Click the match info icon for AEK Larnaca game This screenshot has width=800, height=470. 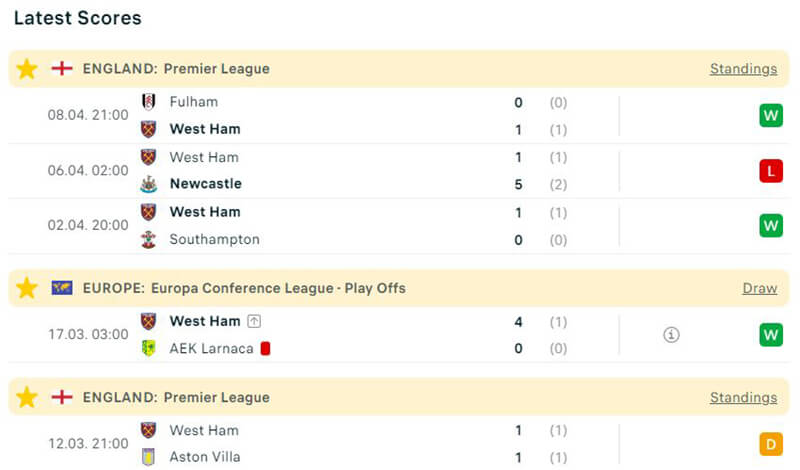[x=671, y=335]
